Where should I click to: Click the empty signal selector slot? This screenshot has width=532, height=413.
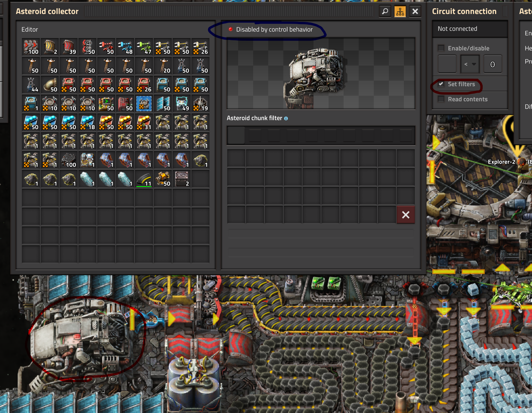[447, 64]
